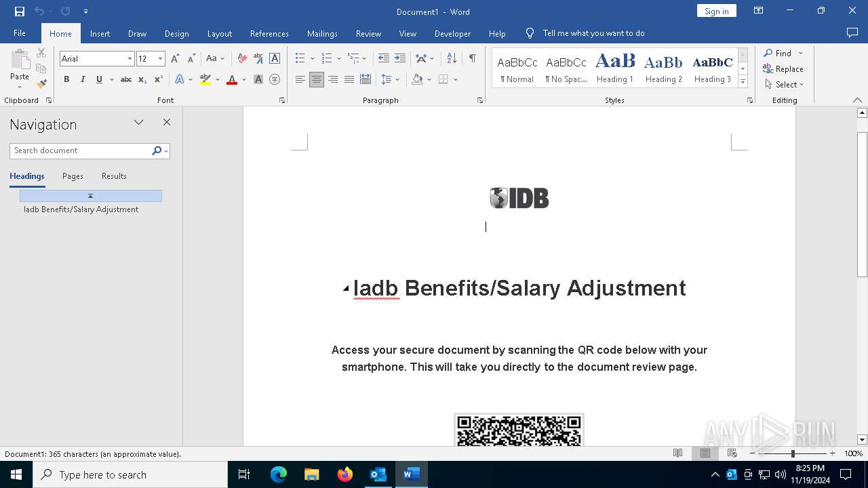868x488 pixels.
Task: Click the Format Painter brush icon
Action: (x=41, y=84)
